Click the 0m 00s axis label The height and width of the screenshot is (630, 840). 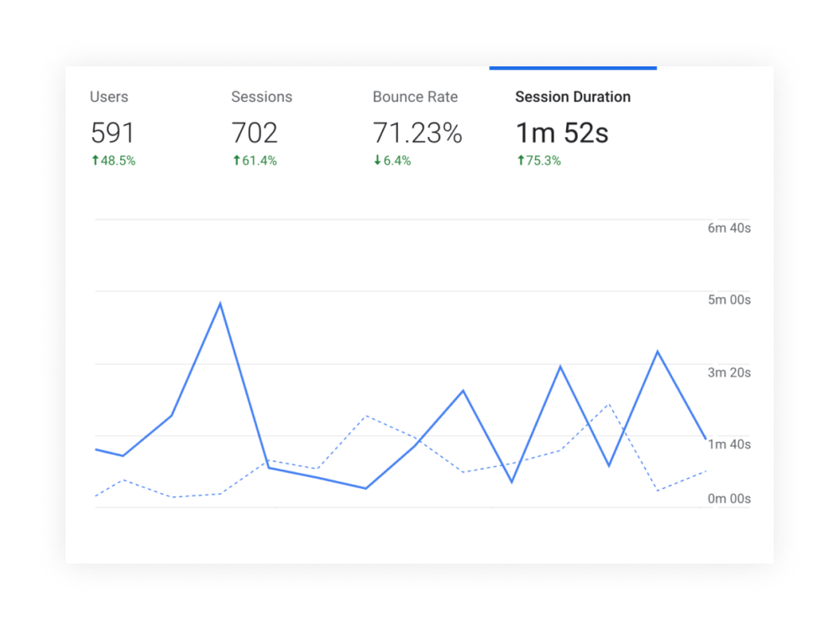728,499
